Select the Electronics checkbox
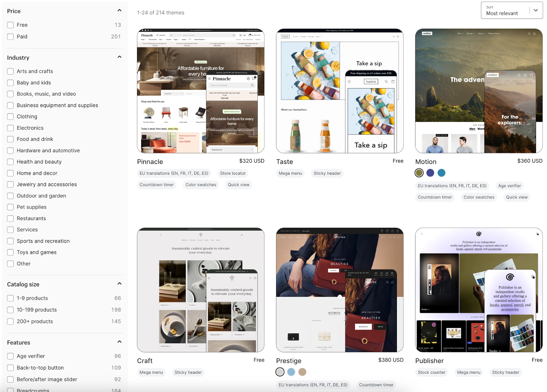547x392 pixels. point(10,128)
